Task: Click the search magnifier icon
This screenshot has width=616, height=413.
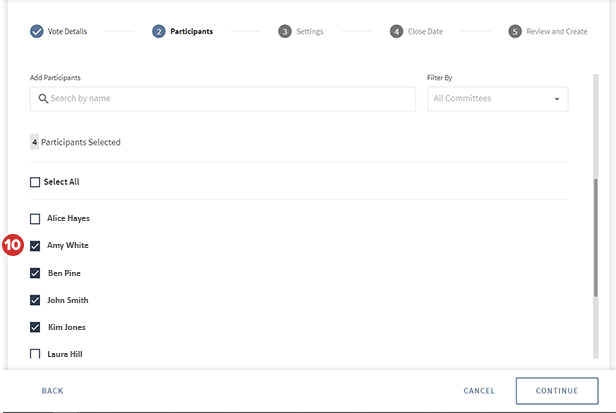Action: [x=43, y=99]
